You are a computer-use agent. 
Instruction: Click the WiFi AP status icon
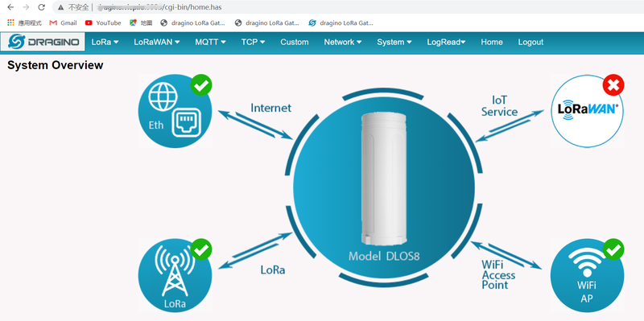(x=587, y=275)
